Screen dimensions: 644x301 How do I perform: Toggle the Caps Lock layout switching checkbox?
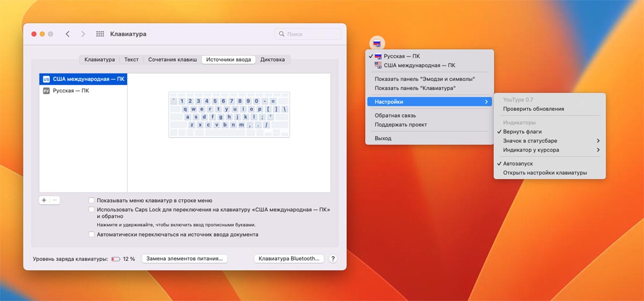click(x=92, y=210)
